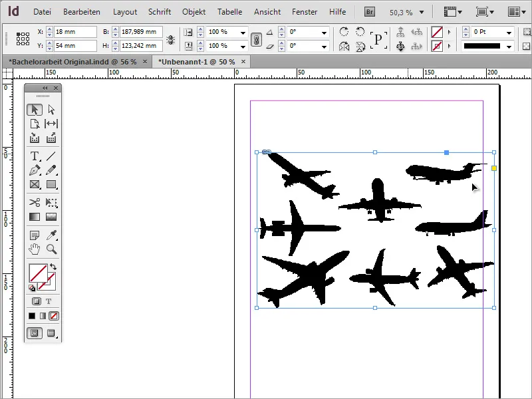
Task: Toggle constrain proportions chain for scaling
Action: click(x=256, y=39)
